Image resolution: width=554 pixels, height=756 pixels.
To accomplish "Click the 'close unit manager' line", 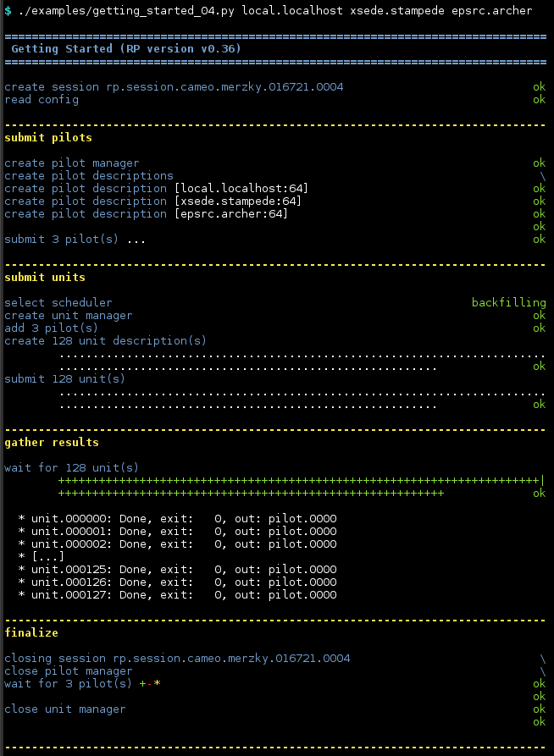I will [65, 709].
